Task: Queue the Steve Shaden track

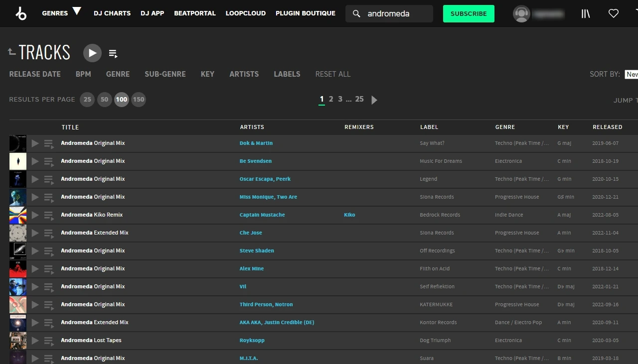Action: (x=49, y=251)
